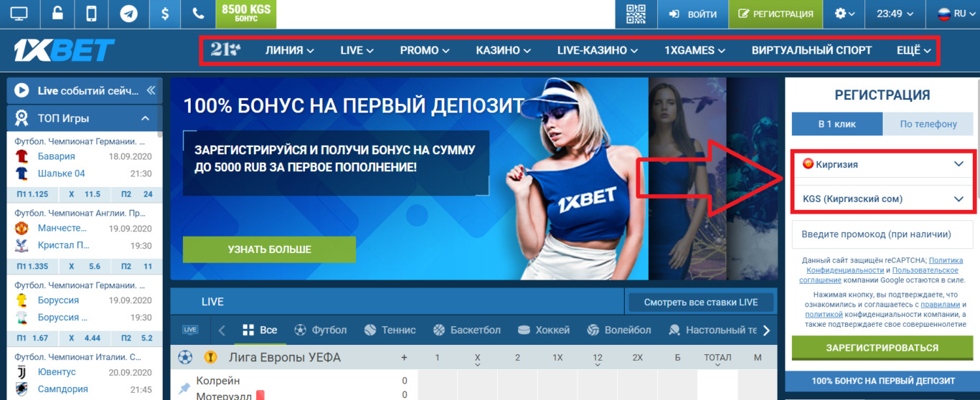The width and height of the screenshot is (980, 400).
Task: Click the Футбол ball icon in LIVE
Action: (301, 330)
